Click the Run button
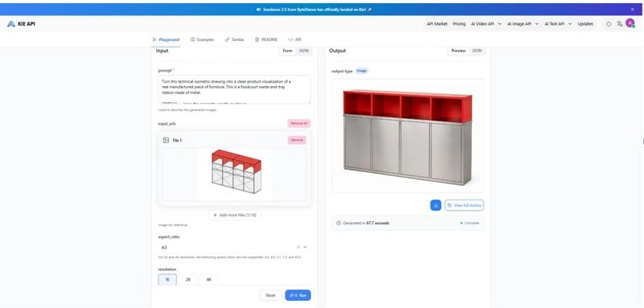The image size is (644, 308). point(298,295)
